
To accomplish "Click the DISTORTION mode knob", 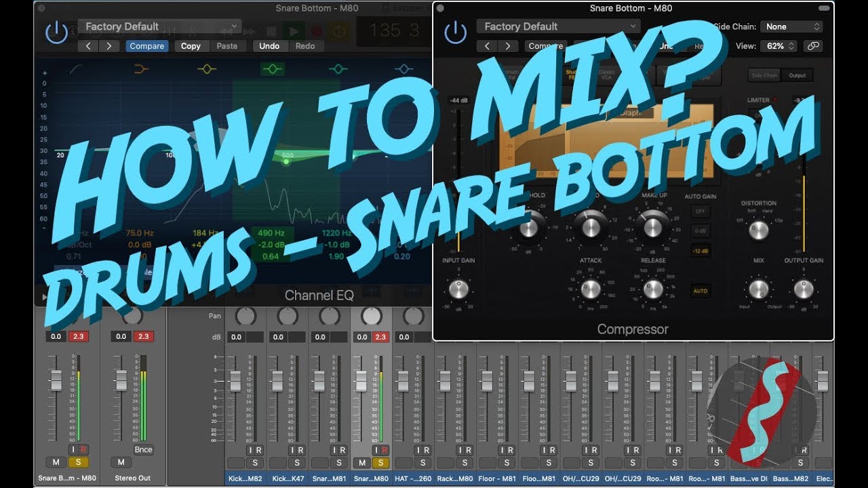I will 759,230.
